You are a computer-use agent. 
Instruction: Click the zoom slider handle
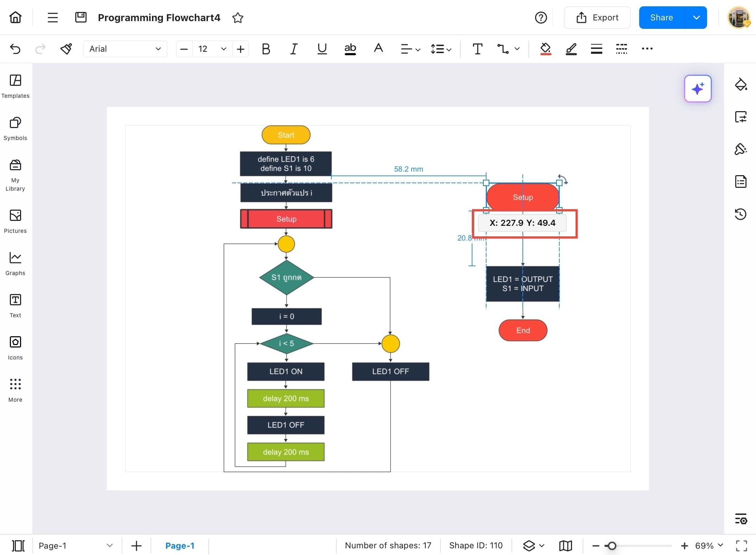[612, 546]
